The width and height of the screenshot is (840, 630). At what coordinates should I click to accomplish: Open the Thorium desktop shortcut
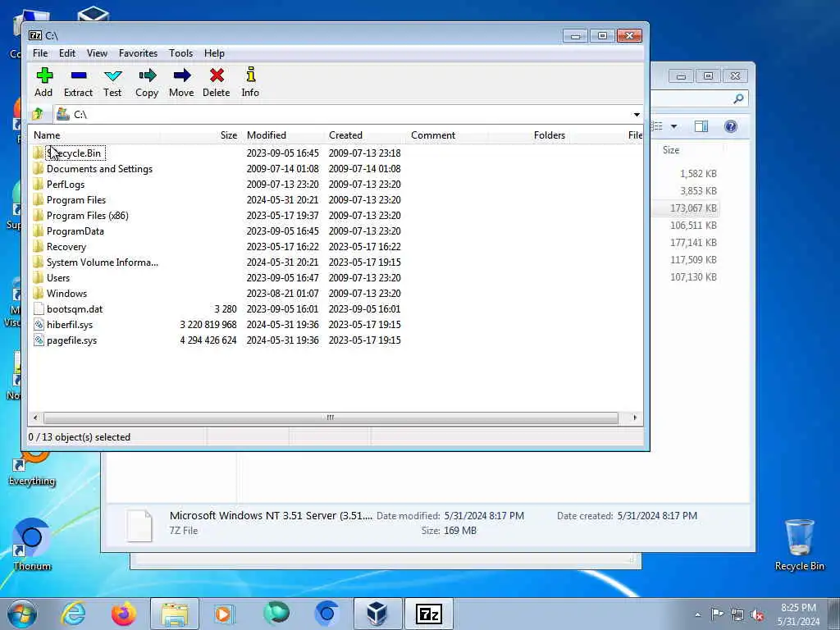pyautogui.click(x=32, y=545)
